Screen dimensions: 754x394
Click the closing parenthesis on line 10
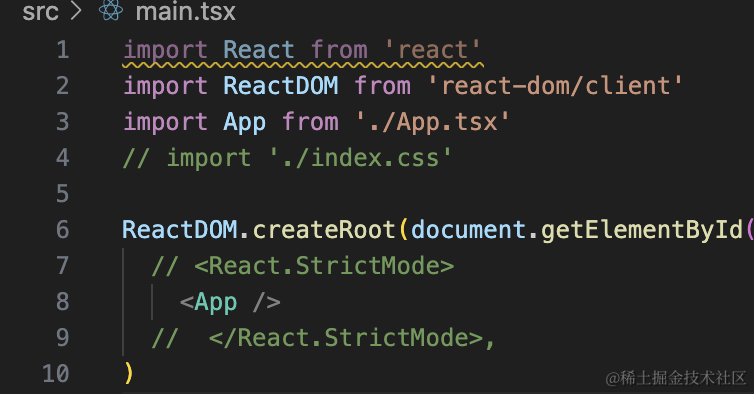[x=128, y=373]
